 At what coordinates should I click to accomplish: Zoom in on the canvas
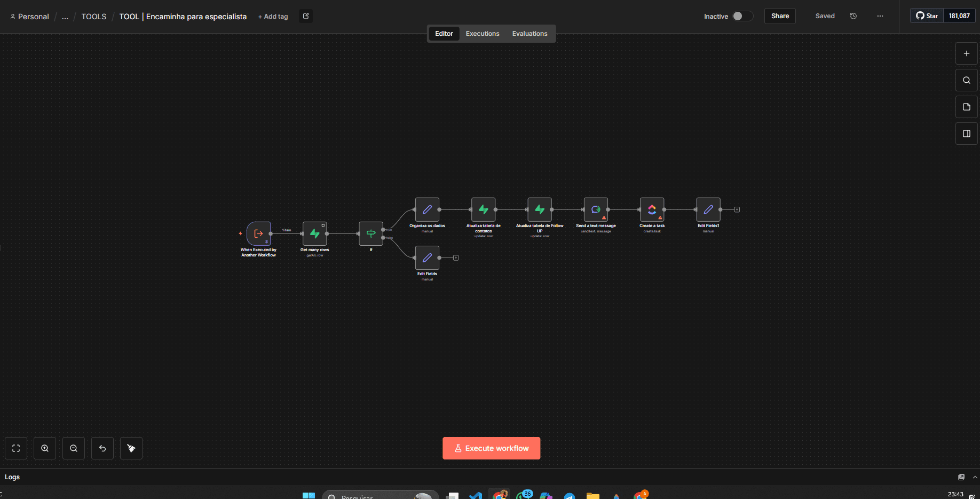pyautogui.click(x=44, y=448)
